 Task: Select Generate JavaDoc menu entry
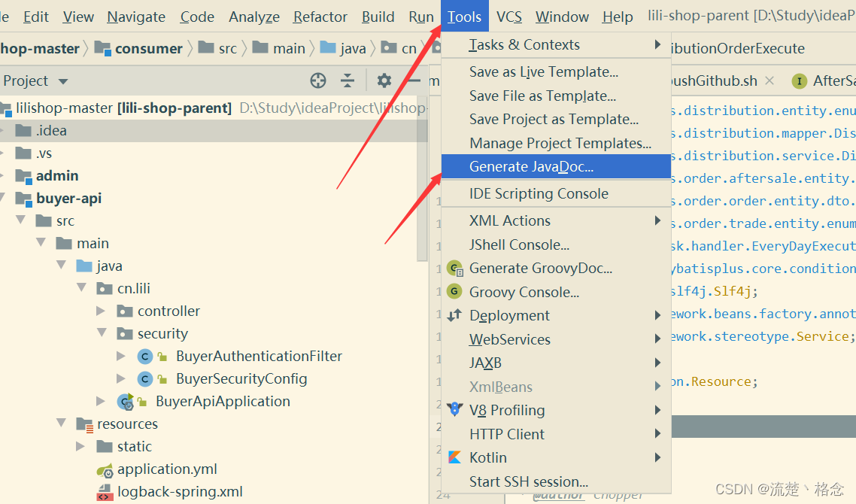tap(531, 166)
